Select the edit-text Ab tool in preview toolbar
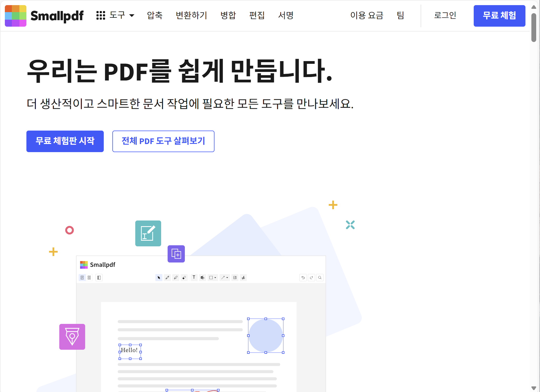Screen dimensions: 540x392 pyautogui.click(x=202, y=278)
